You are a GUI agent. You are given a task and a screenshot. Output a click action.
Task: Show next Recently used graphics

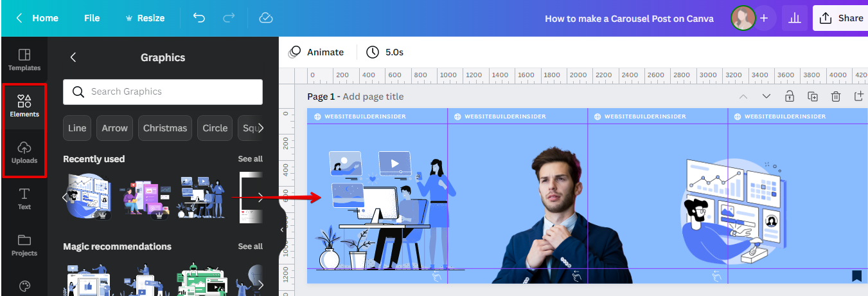260,197
